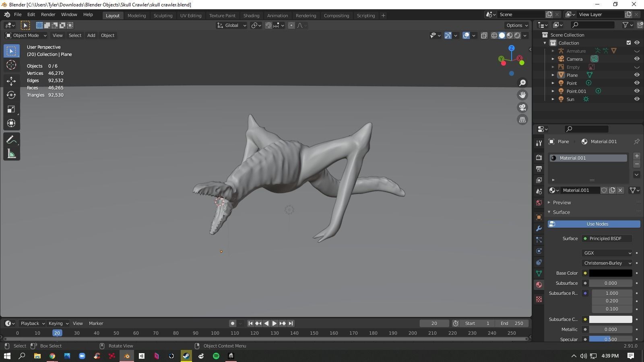This screenshot has height=362, width=644.
Task: Hide the Sun light in the outliner
Action: pos(637,99)
